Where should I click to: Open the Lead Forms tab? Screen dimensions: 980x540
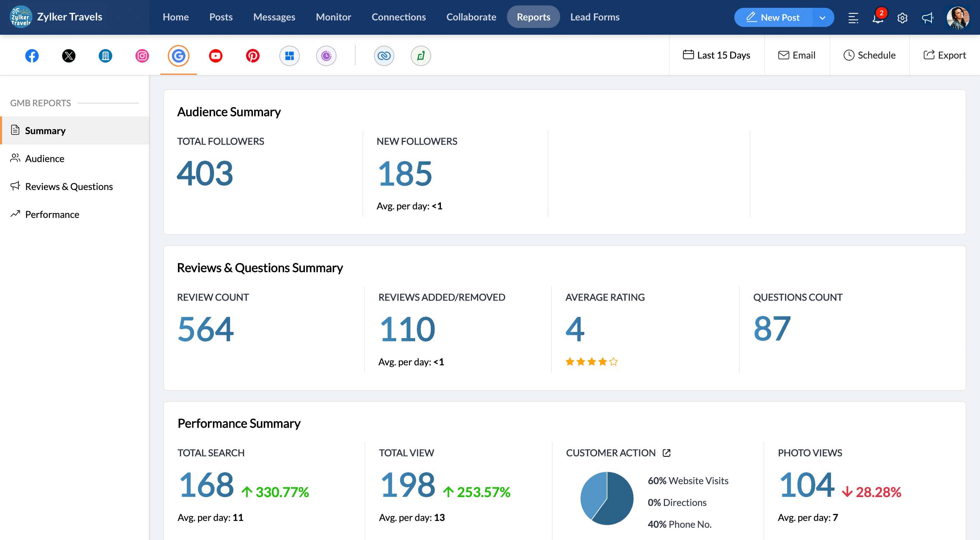(594, 17)
